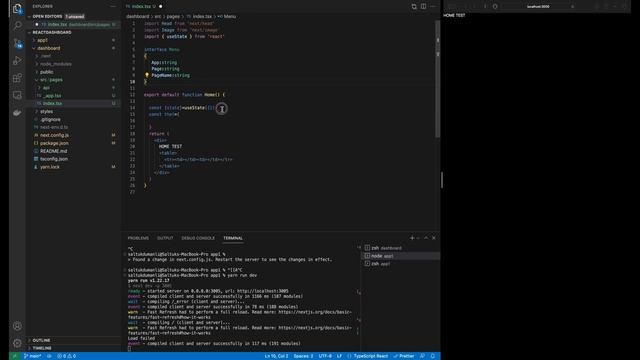Select the Terminal panel tab
The image size is (640, 360).
pos(233,238)
